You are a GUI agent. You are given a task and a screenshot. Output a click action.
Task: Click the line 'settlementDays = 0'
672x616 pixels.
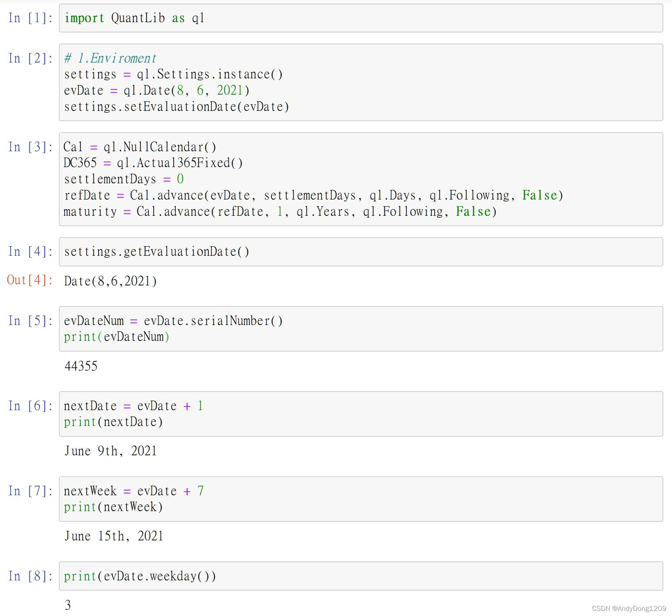pos(124,179)
